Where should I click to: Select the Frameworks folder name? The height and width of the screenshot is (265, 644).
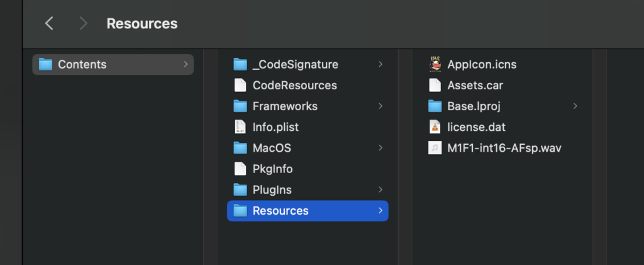(x=285, y=106)
